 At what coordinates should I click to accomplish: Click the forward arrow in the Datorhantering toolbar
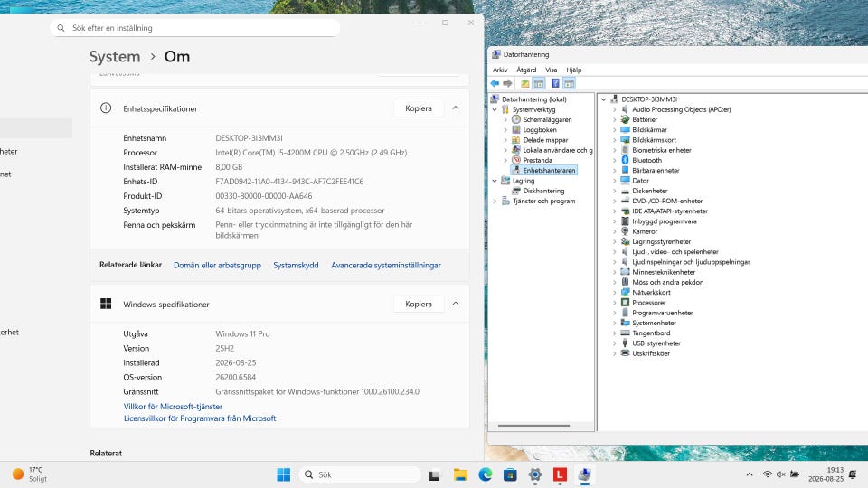507,83
